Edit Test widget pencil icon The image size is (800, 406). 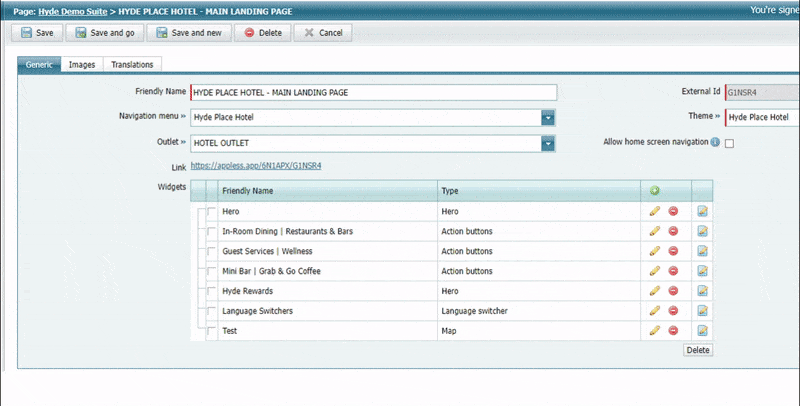(x=655, y=331)
